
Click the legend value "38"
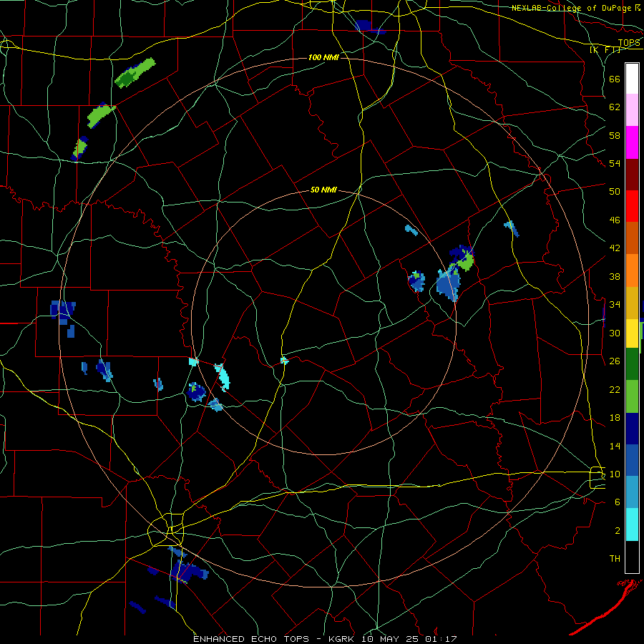coord(615,276)
